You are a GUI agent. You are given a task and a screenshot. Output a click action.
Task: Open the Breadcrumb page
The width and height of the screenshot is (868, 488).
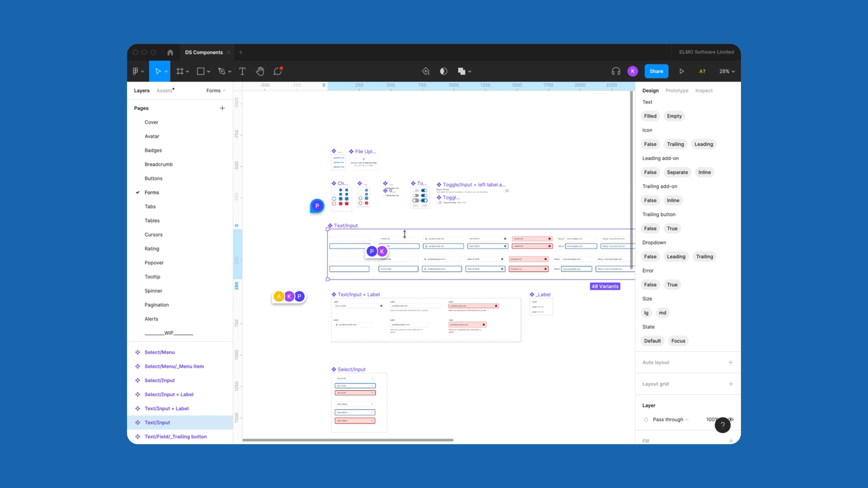click(158, 164)
